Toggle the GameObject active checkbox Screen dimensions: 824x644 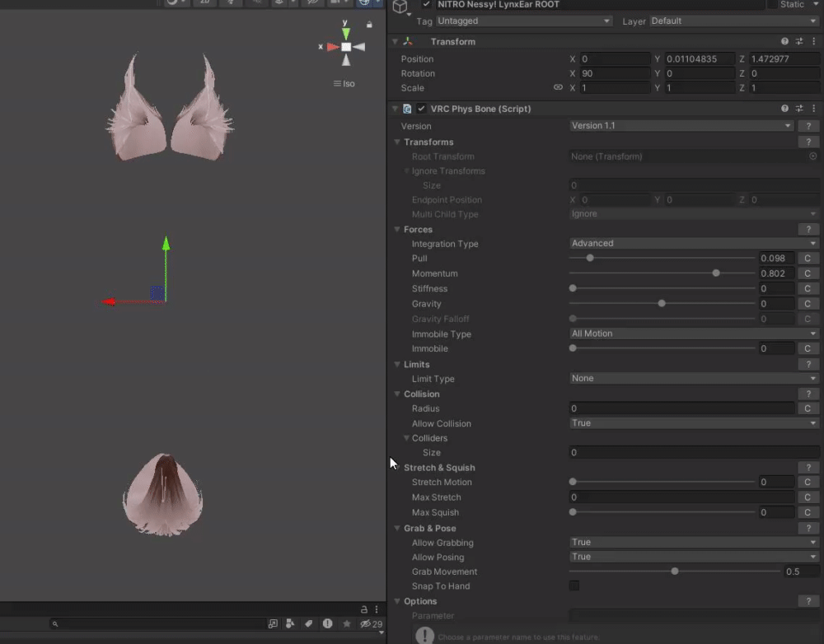(426, 4)
